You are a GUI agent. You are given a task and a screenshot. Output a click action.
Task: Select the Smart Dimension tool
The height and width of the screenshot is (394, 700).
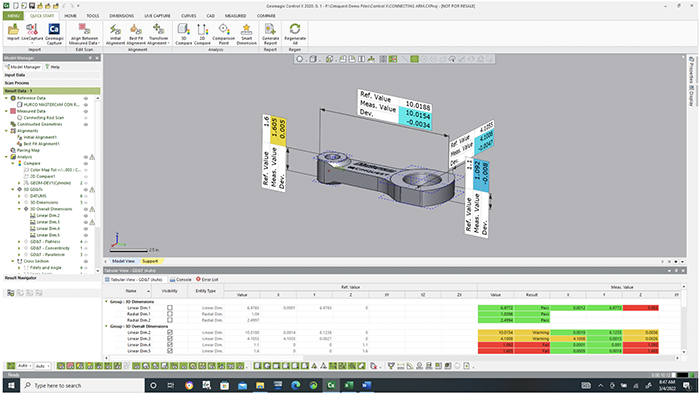tap(246, 34)
